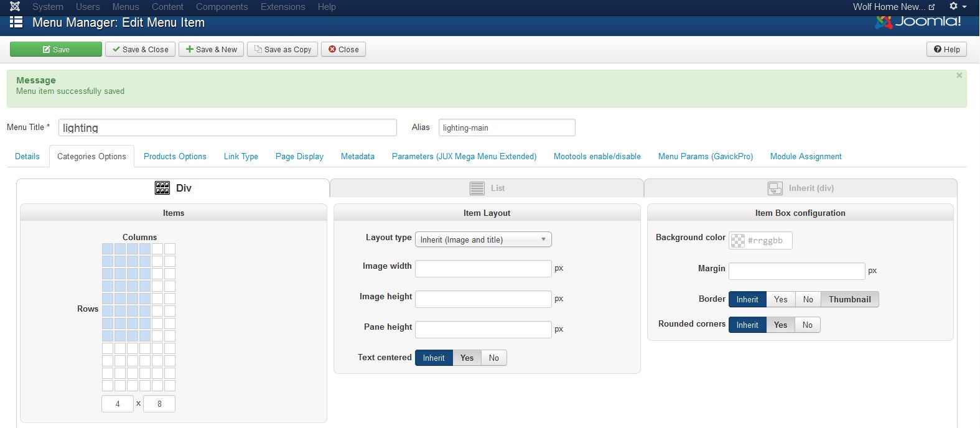Viewport: 980px width, 428px height.
Task: Open the Page Display tab
Action: [x=299, y=156]
